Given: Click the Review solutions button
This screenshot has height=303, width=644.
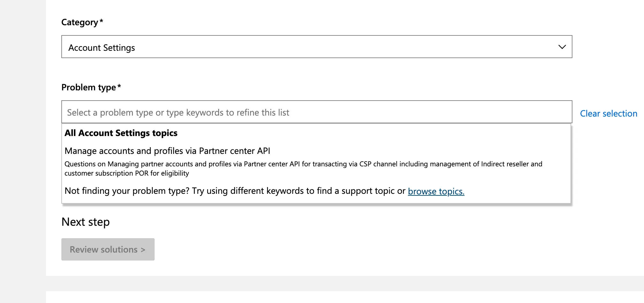Looking at the screenshot, I should 108,249.
